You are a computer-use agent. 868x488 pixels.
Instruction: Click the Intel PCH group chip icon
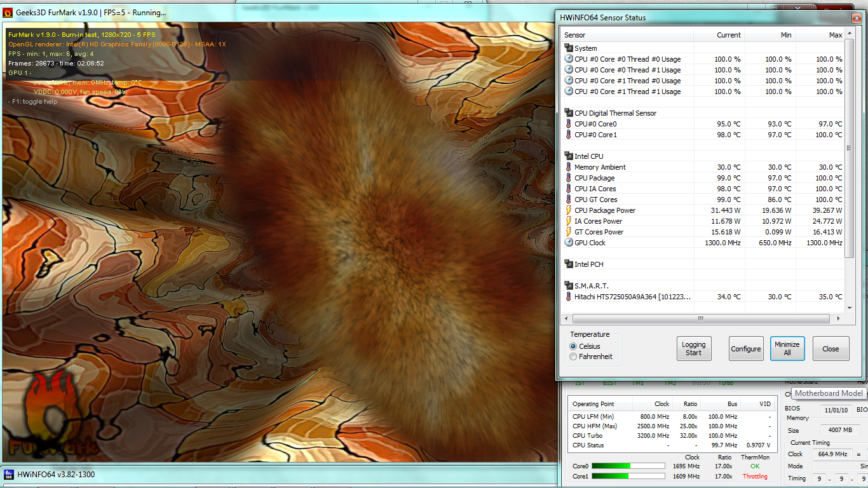point(569,264)
